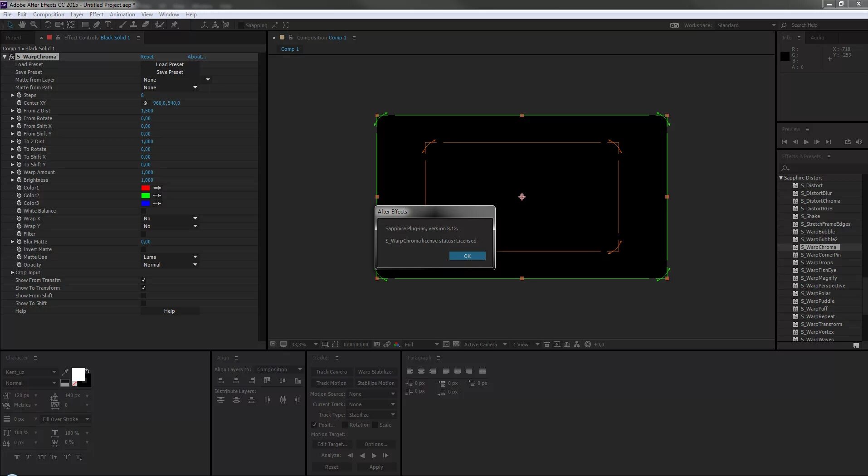The height and width of the screenshot is (476, 868).
Task: Enable the White Balance checkbox
Action: point(143,211)
